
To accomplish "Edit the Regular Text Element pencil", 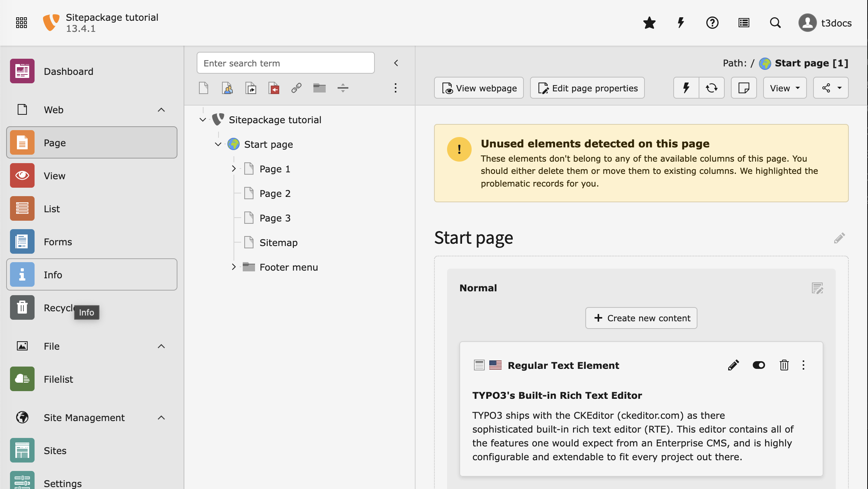I will [734, 365].
